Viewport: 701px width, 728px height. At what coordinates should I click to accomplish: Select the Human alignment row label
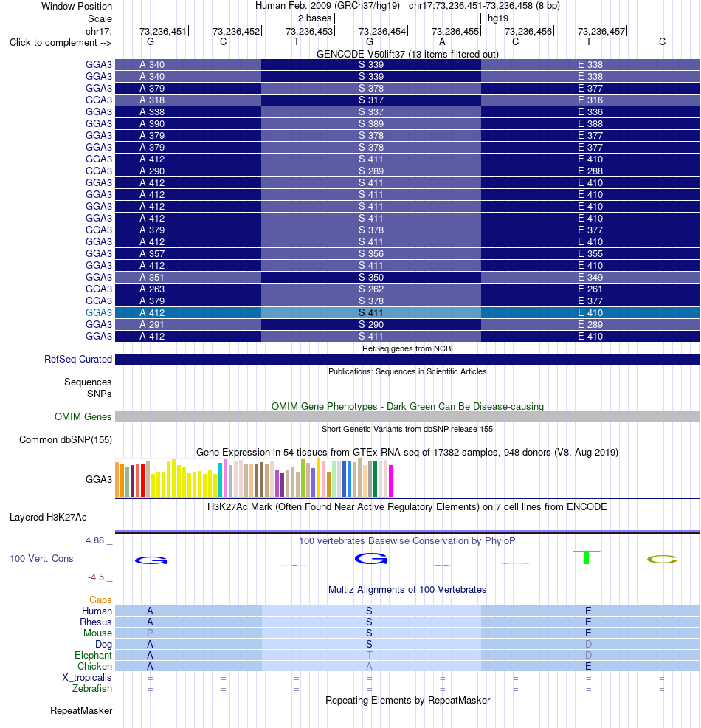97,611
